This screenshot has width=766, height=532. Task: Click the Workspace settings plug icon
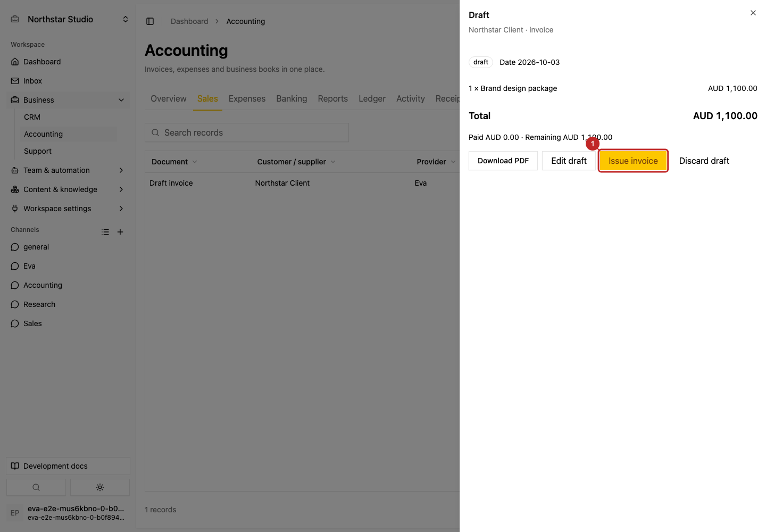[15, 209]
